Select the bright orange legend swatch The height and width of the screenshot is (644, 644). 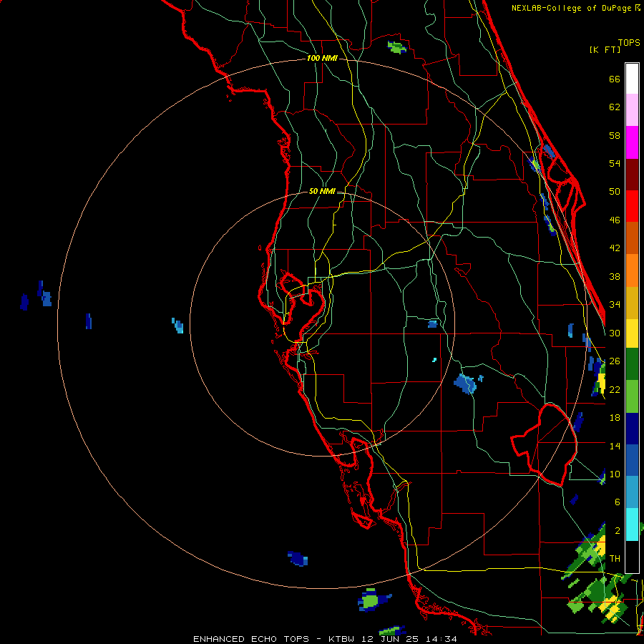click(x=632, y=270)
